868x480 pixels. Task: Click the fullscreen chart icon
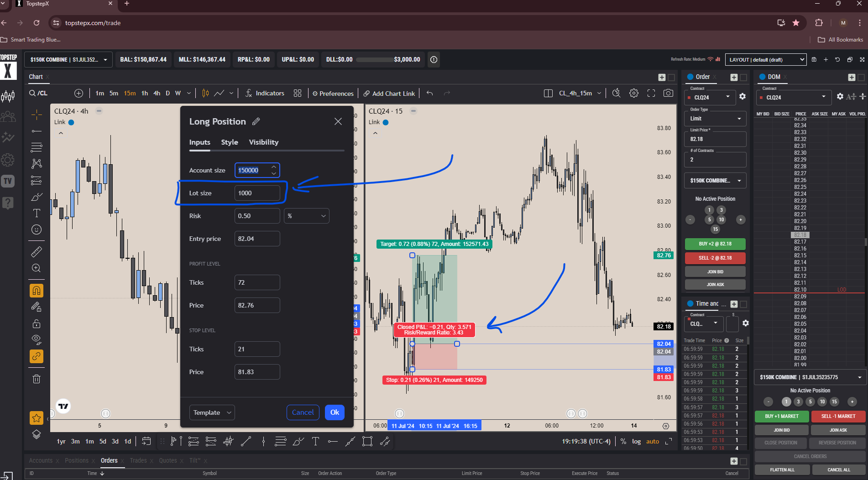coord(651,93)
